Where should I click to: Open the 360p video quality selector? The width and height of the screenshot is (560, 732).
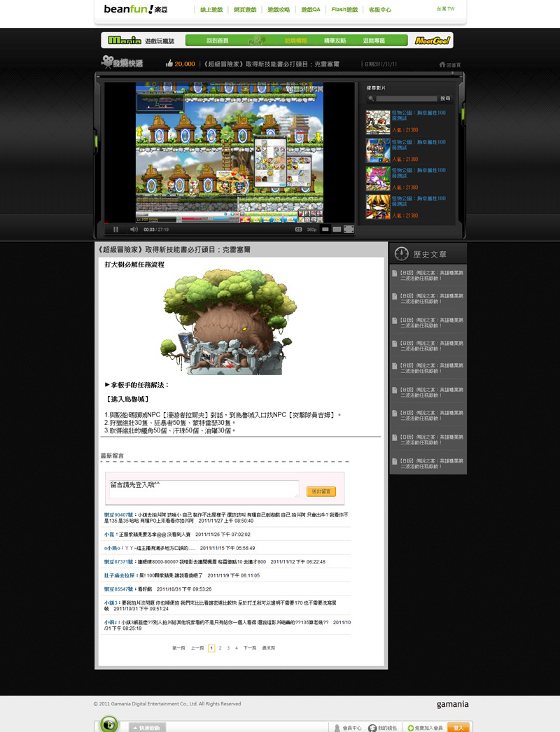coord(311,230)
